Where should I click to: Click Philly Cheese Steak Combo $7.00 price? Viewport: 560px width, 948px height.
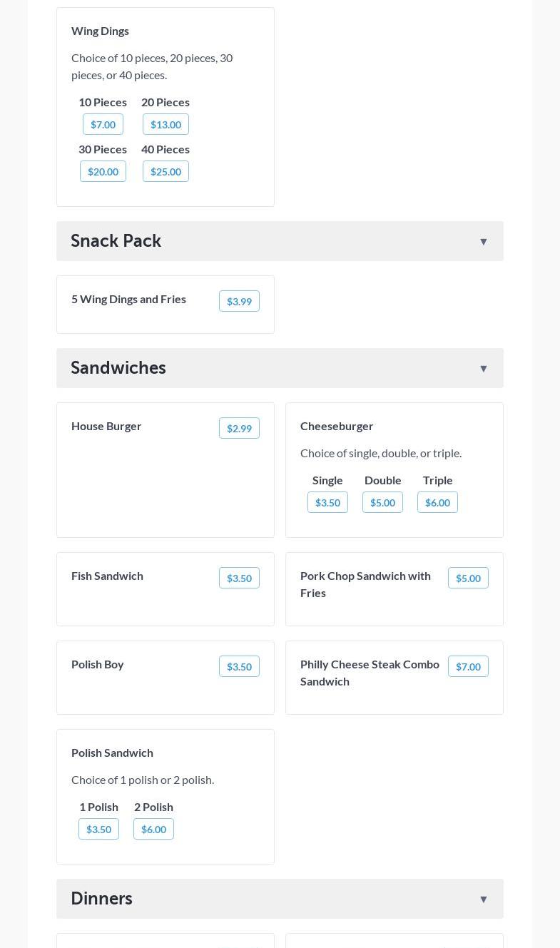coord(468,666)
